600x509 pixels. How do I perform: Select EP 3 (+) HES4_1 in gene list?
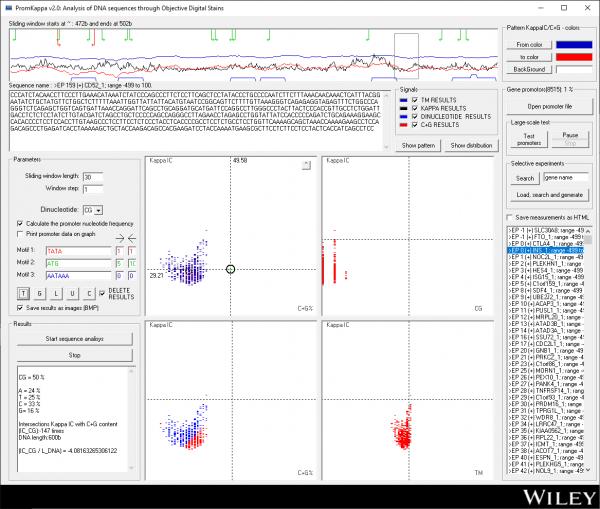click(546, 270)
